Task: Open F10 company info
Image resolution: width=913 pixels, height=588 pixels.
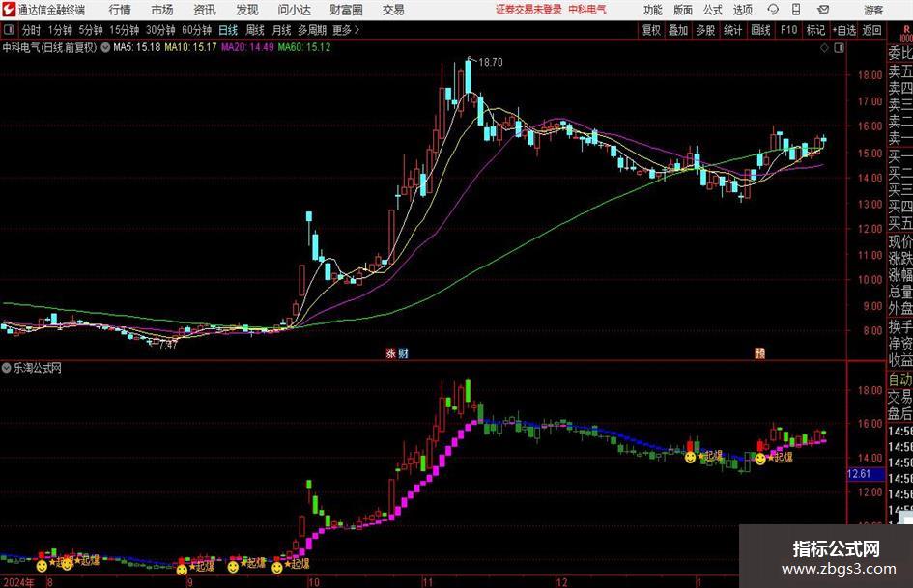Action: [789, 30]
